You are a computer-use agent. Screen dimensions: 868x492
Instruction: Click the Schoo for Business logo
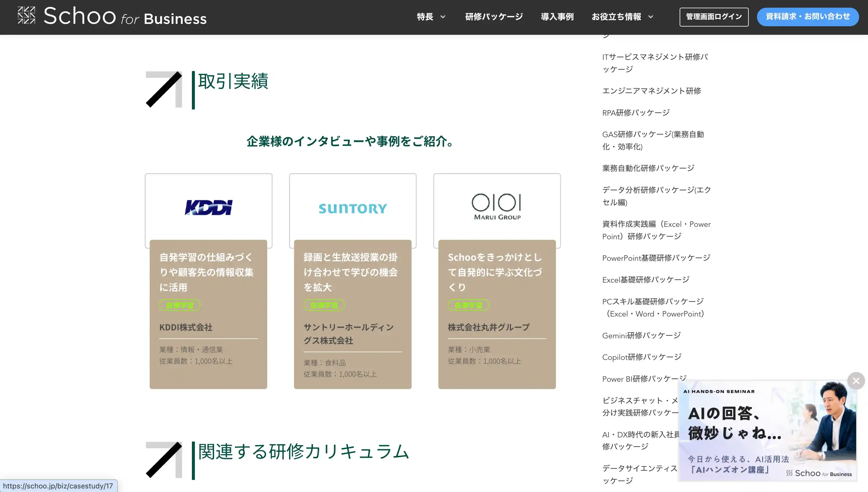point(112,16)
